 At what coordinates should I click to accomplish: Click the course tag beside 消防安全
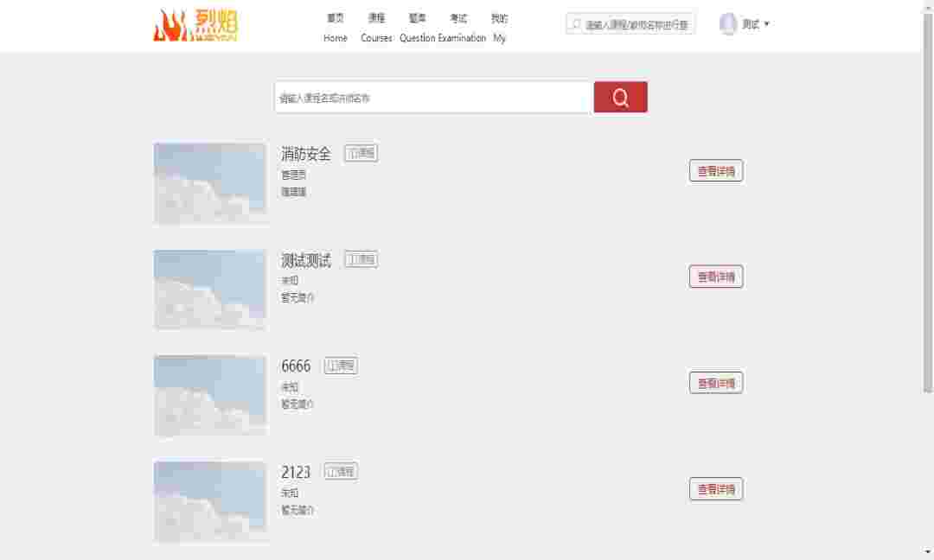coord(361,153)
